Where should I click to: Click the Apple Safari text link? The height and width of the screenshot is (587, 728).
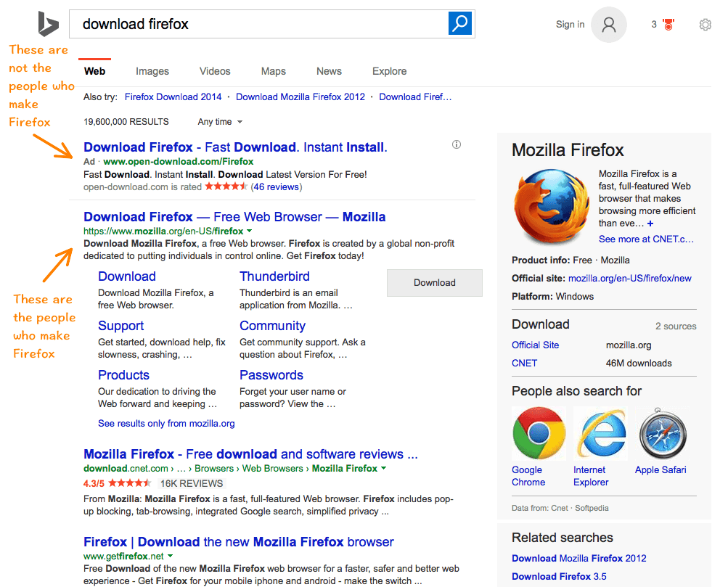point(660,469)
